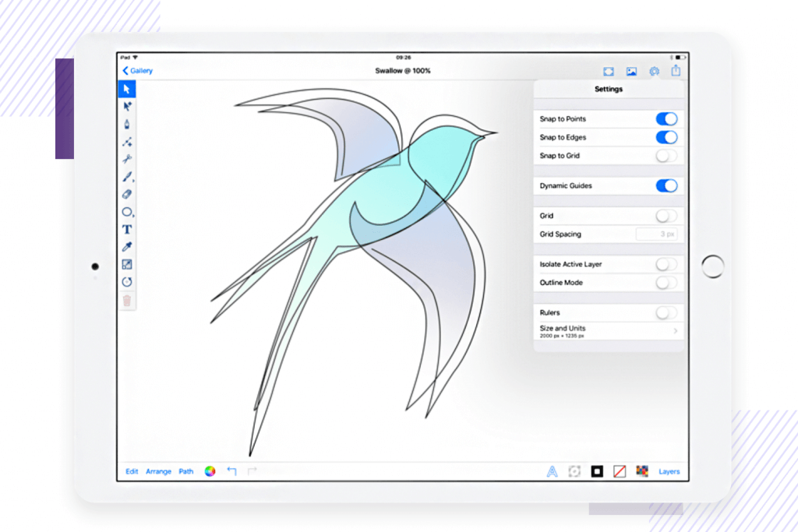Viewport: 798px width, 532px height.
Task: Select the Eyedropper tool
Action: click(127, 247)
